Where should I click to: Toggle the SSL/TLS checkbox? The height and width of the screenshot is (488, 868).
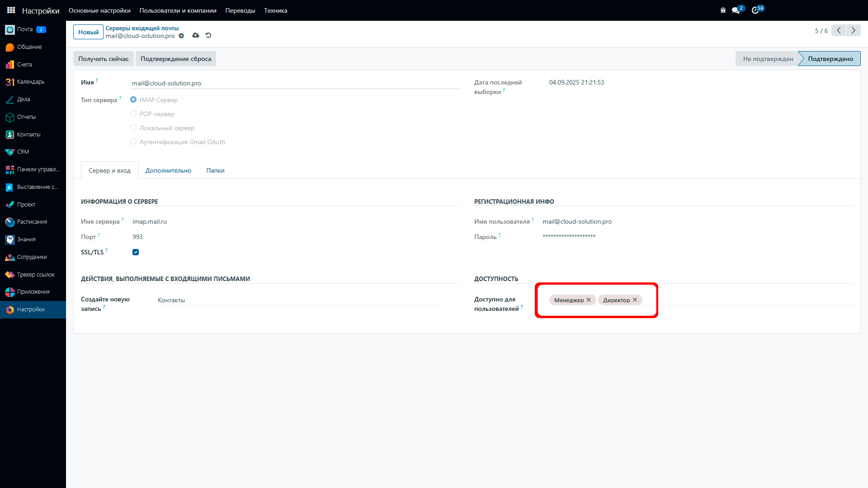pos(136,252)
